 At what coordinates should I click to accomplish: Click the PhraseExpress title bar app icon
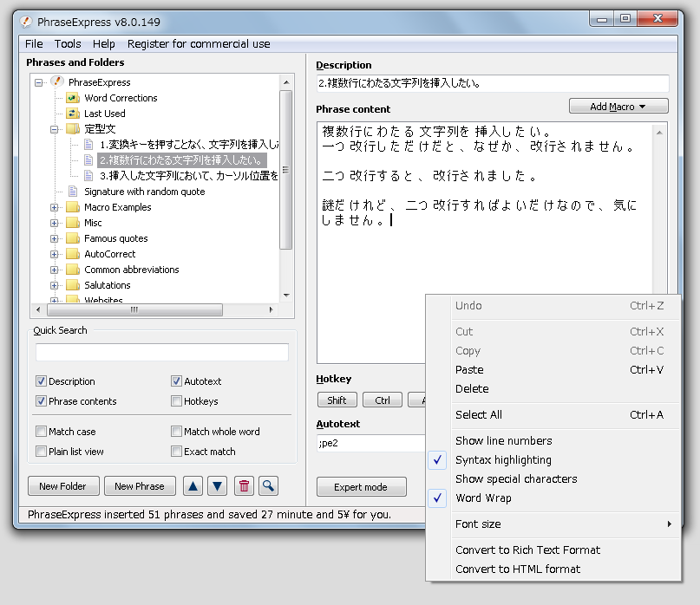click(26, 22)
